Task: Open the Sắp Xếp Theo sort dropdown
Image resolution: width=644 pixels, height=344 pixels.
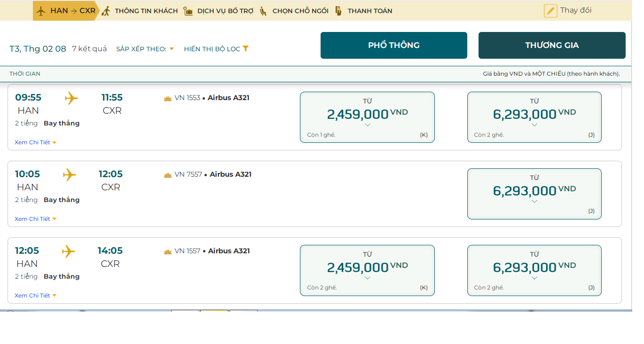Action: pyautogui.click(x=145, y=49)
